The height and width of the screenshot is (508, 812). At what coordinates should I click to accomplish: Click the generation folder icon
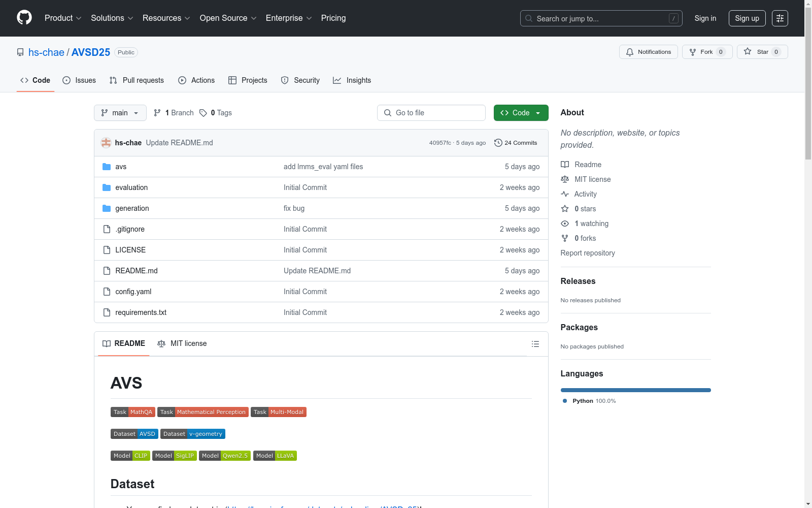107,208
